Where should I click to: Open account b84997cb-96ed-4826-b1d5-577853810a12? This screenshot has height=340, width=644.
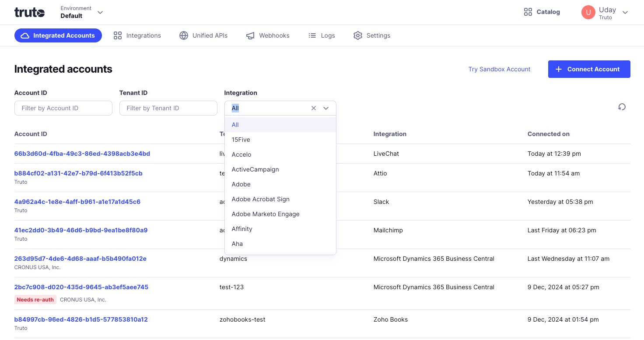tap(81, 319)
